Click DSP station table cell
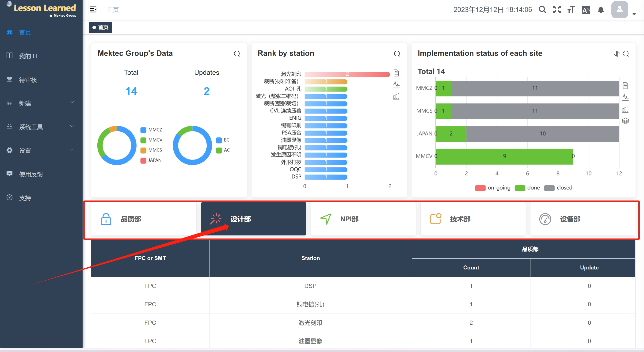This screenshot has width=644, height=352. (x=310, y=286)
